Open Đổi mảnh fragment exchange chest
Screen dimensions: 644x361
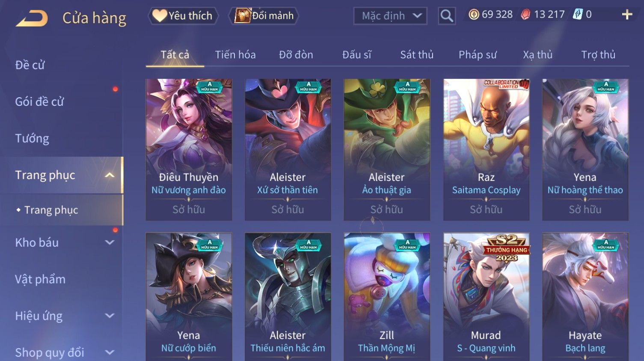264,16
